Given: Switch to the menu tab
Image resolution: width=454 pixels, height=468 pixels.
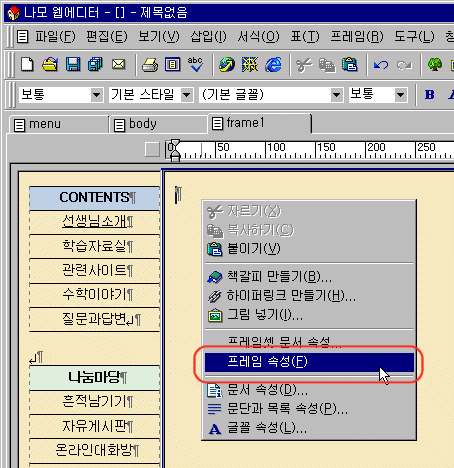Looking at the screenshot, I should coord(58,124).
